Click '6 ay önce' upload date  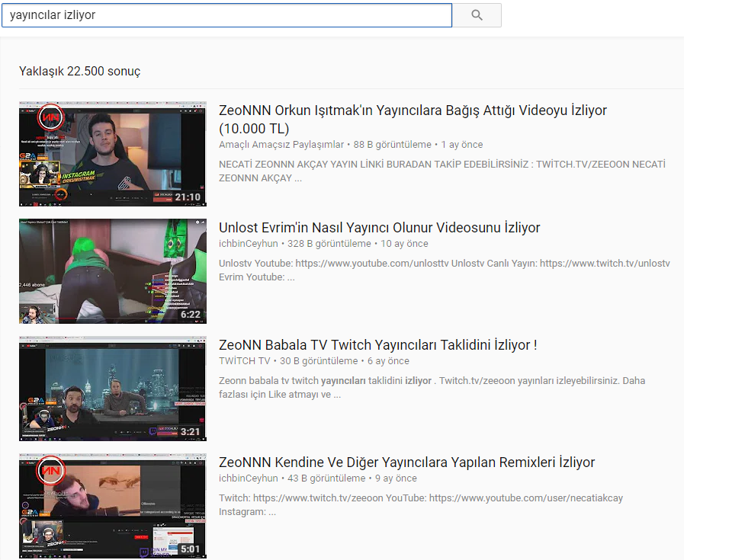tap(388, 361)
